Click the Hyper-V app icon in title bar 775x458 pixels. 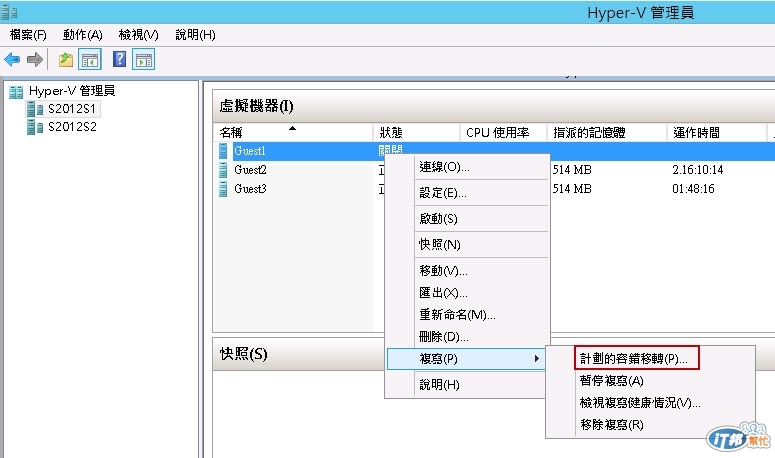click(9, 12)
